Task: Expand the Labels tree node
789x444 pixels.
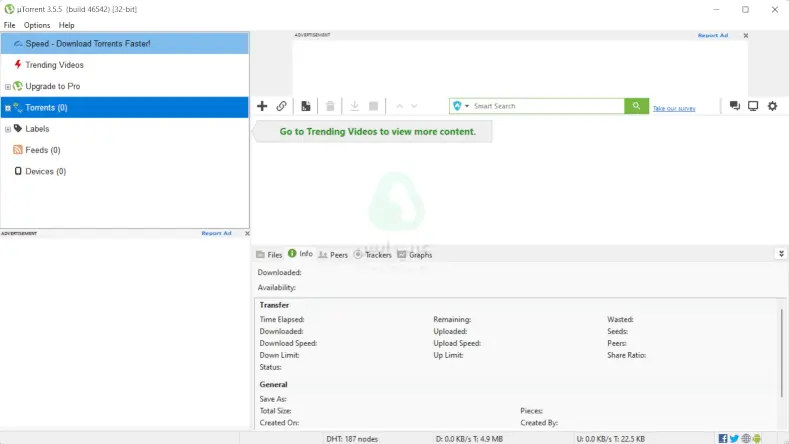Action: coord(8,129)
